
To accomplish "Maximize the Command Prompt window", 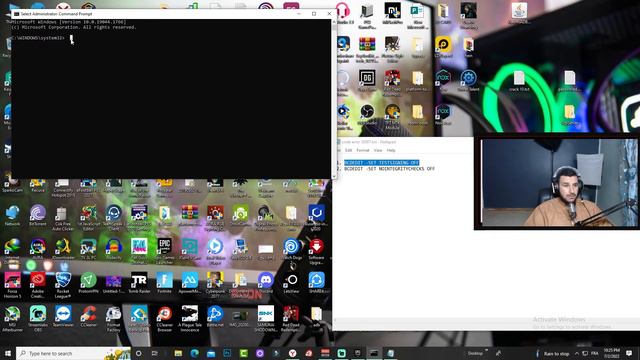I will click(314, 13).
